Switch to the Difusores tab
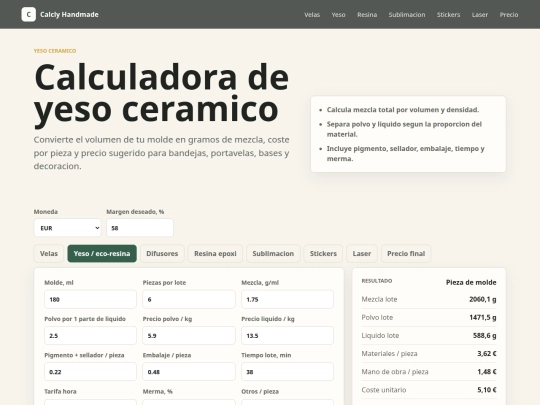540x405 pixels. point(162,253)
